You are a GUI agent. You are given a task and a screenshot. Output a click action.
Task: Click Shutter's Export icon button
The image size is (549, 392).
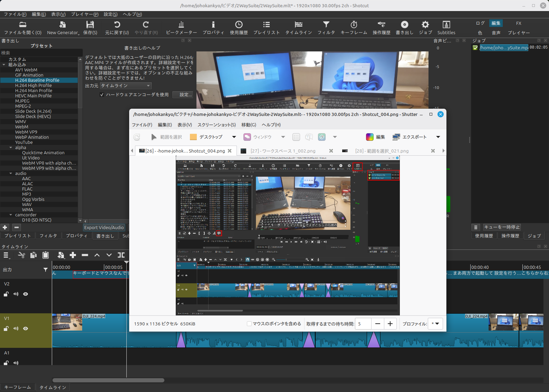(x=396, y=137)
